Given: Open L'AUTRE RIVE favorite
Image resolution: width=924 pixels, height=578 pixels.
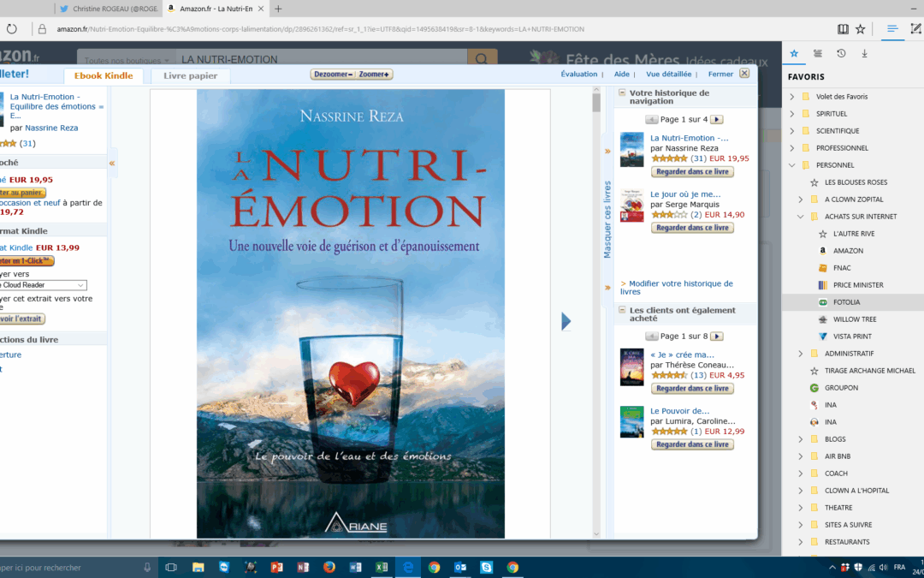Looking at the screenshot, I should 853,234.
